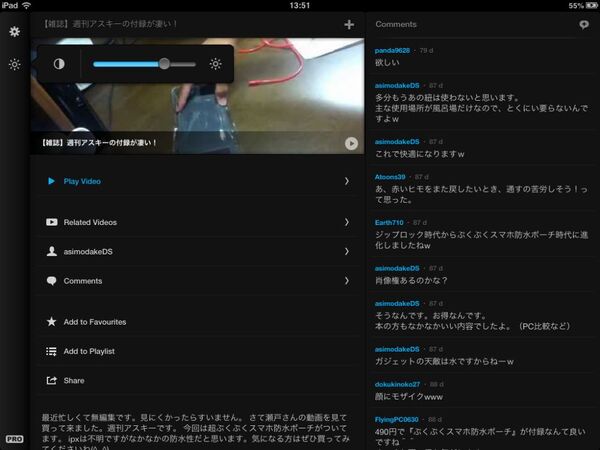This screenshot has width=600, height=450.
Task: Select the comment 肖像権あるのかな?
Action: tap(411, 280)
